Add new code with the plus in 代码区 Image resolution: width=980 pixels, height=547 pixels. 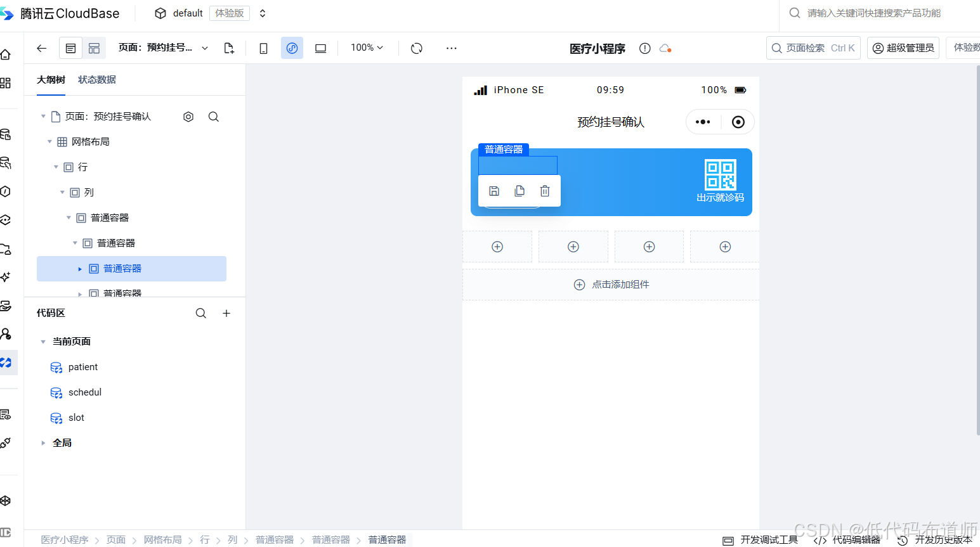pos(226,312)
